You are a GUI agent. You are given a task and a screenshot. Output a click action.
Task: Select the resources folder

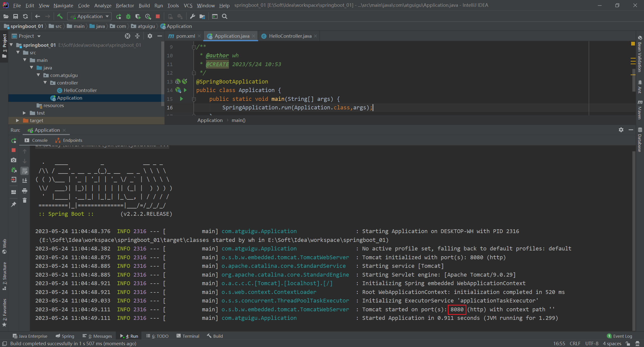54,105
